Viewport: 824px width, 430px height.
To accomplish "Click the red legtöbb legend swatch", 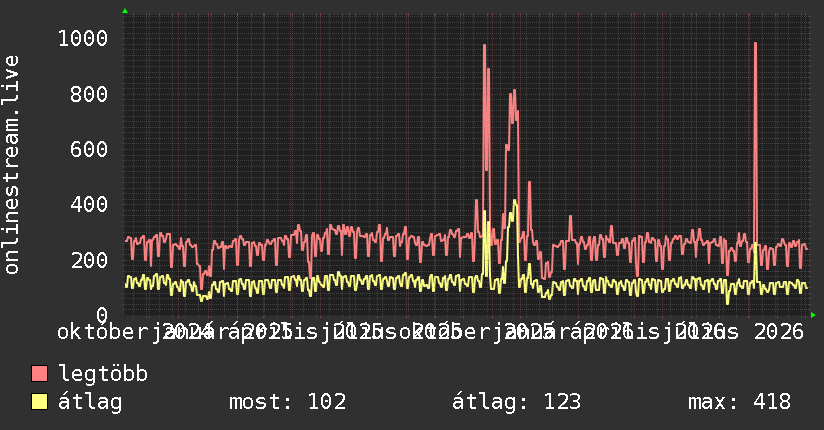I will [39, 374].
